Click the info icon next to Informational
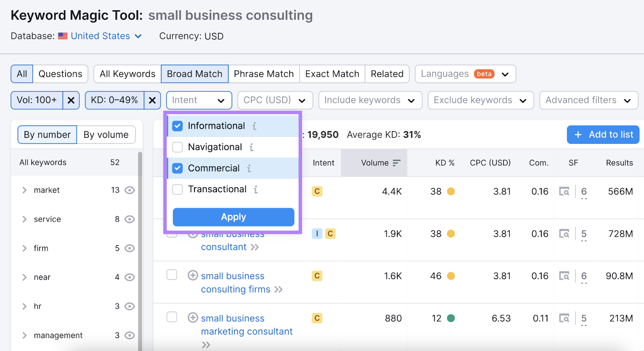 pos(254,126)
